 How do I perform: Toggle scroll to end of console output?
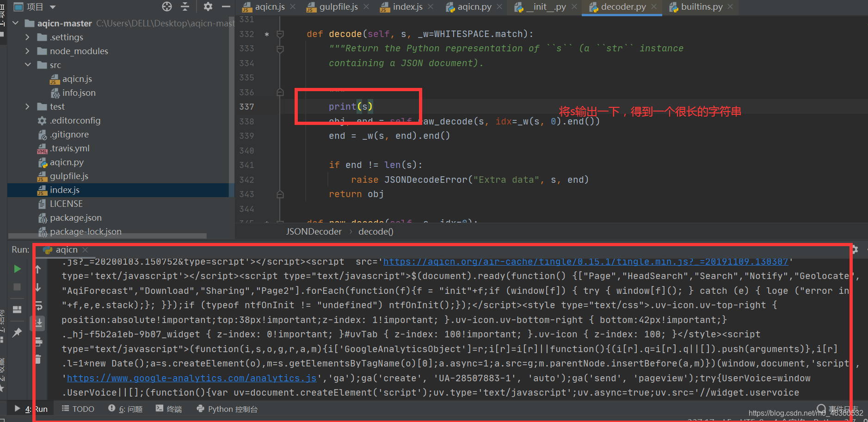pyautogui.click(x=38, y=323)
